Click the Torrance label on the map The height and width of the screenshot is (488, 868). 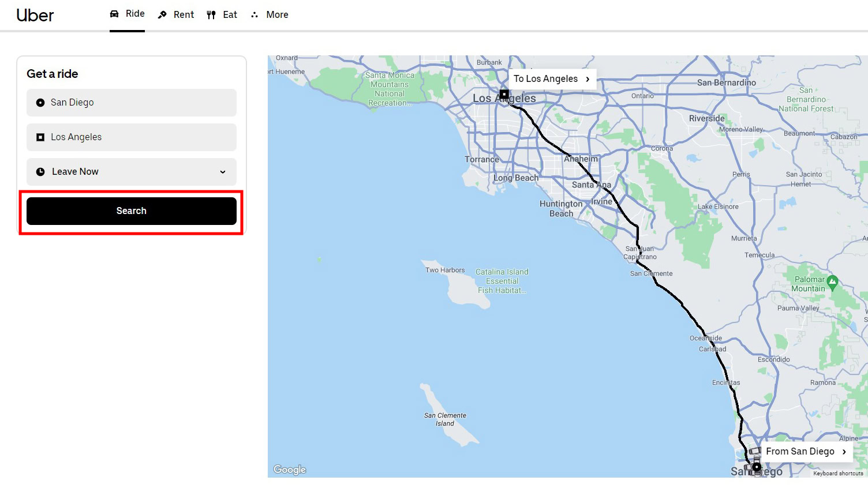482,159
